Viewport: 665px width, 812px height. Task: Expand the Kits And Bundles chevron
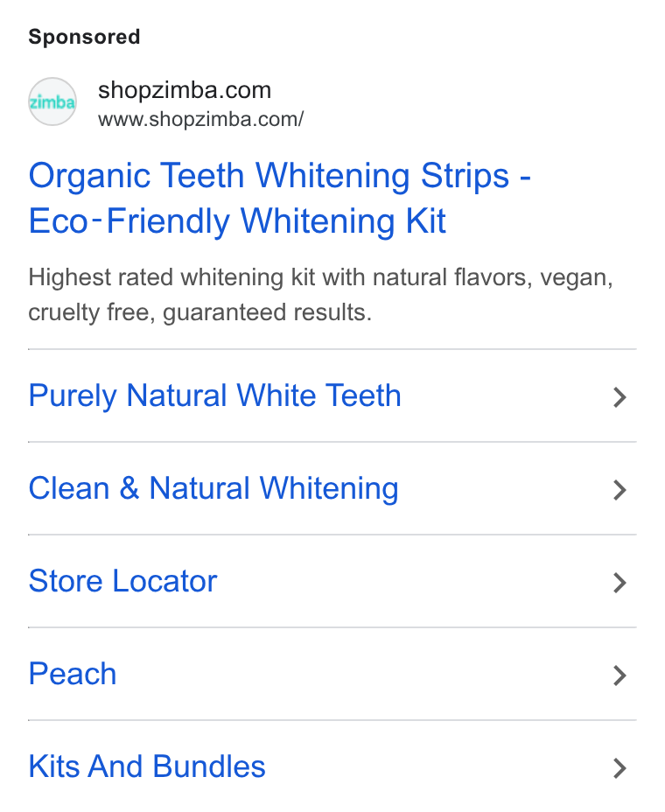619,768
